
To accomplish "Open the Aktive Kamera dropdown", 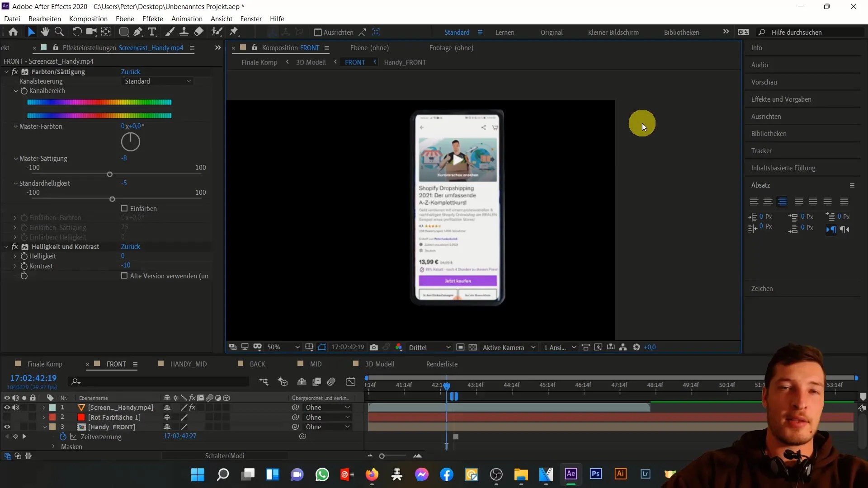I will coord(509,347).
